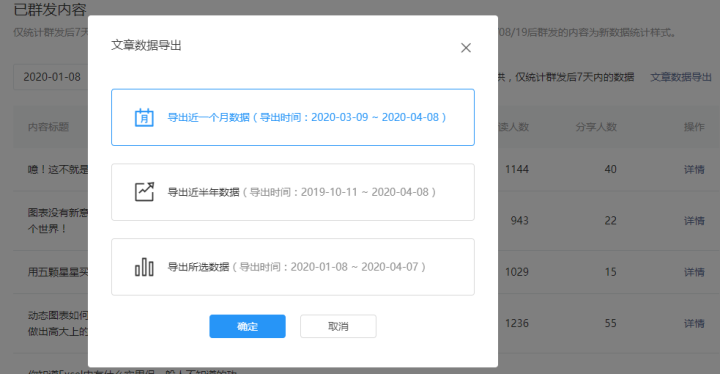
Task: Click read count value 943
Action: click(x=519, y=221)
